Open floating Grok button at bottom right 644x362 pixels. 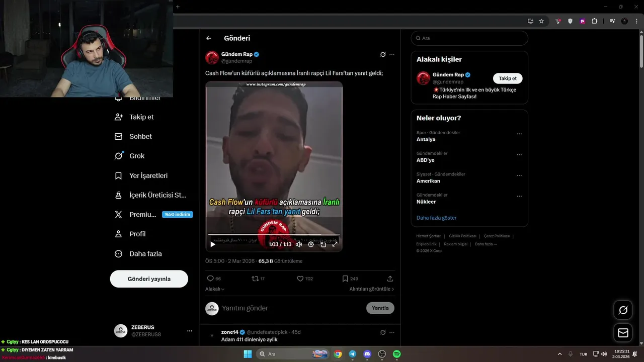click(x=623, y=310)
